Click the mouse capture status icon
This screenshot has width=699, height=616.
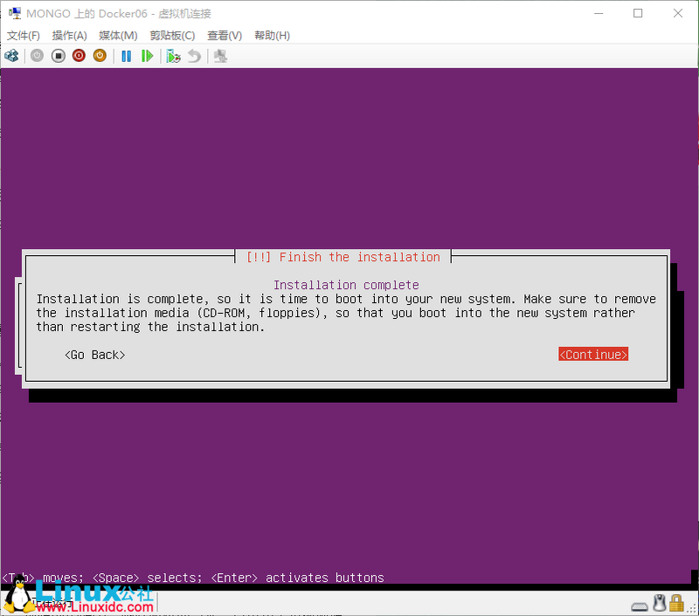pos(659,603)
